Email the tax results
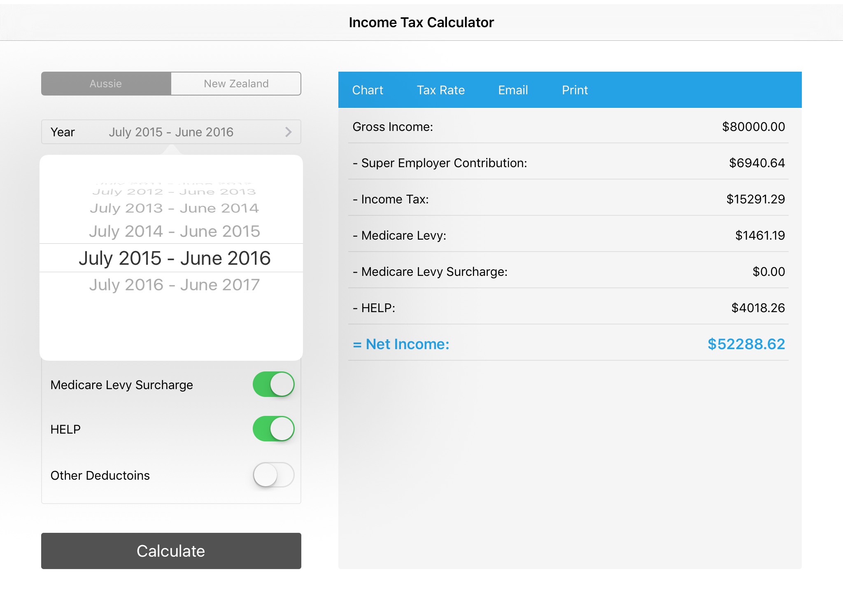Image resolution: width=843 pixels, height=616 pixels. pyautogui.click(x=513, y=90)
